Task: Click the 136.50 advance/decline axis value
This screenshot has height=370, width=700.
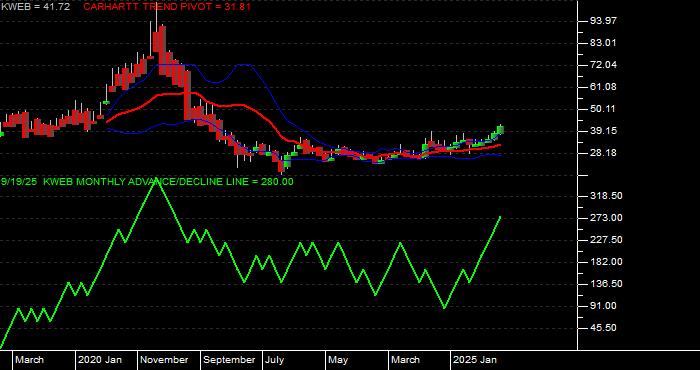Action: pyautogui.click(x=605, y=284)
